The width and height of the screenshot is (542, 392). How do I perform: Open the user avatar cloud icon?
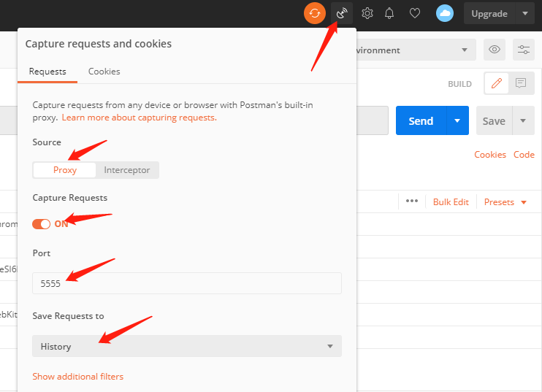click(445, 13)
